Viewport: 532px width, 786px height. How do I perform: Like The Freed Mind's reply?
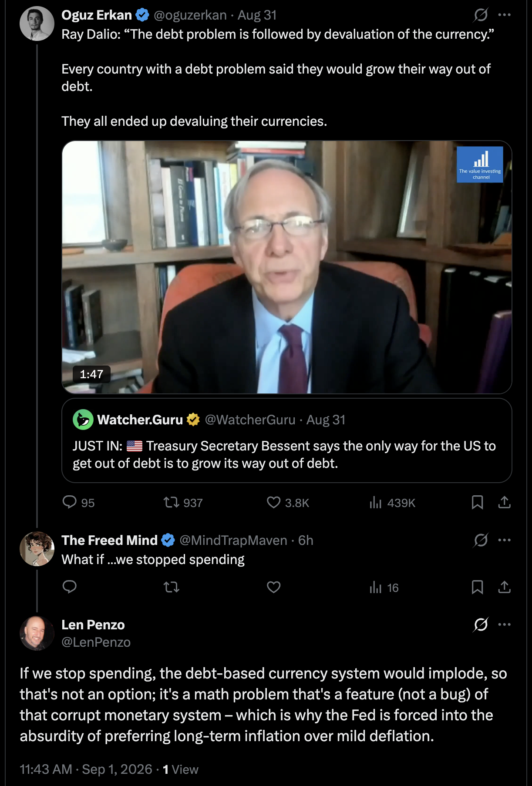tap(273, 588)
